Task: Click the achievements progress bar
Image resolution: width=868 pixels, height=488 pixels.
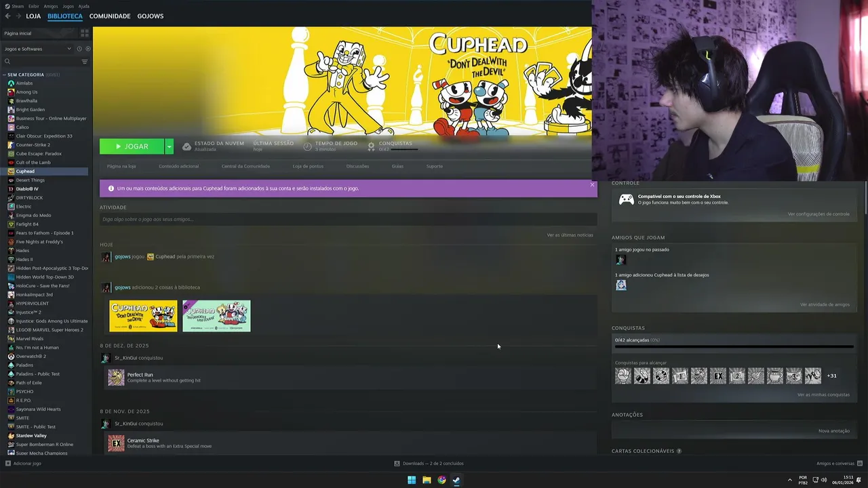Action: 734,346
